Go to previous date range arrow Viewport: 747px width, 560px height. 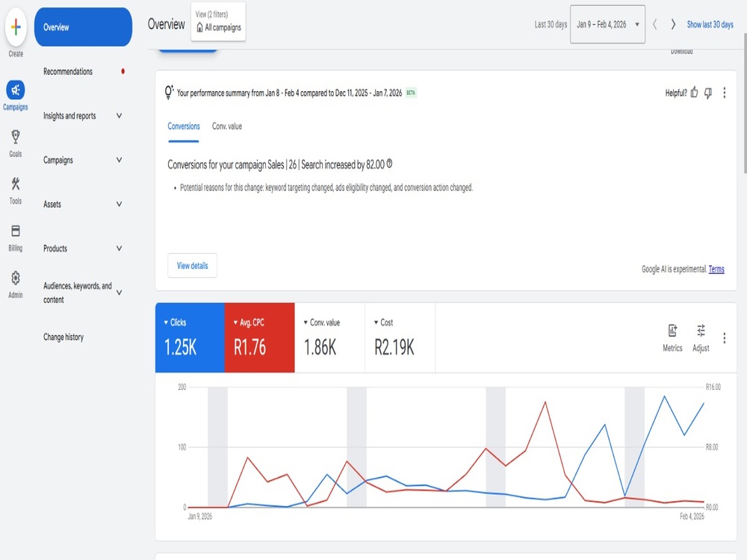654,25
